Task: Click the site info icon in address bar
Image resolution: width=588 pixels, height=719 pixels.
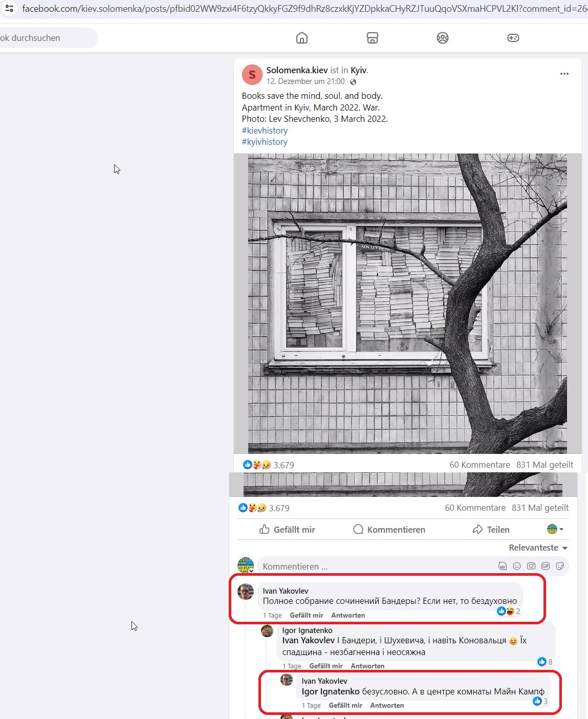Action: [x=9, y=8]
